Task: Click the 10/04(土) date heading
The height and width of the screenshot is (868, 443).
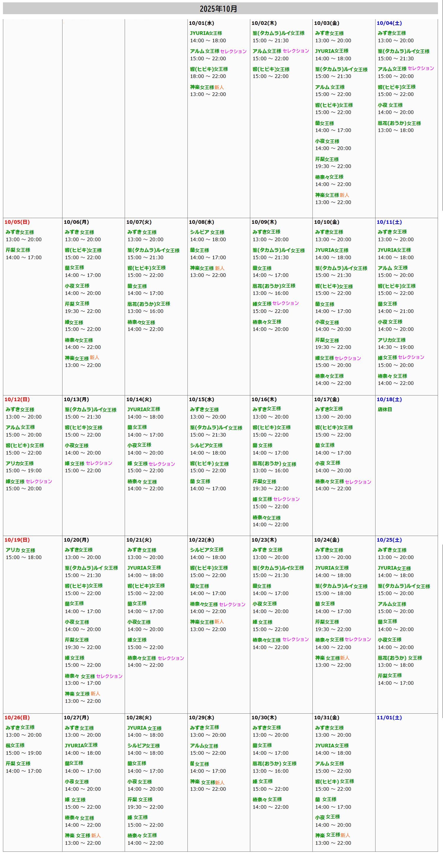Action: [x=389, y=23]
